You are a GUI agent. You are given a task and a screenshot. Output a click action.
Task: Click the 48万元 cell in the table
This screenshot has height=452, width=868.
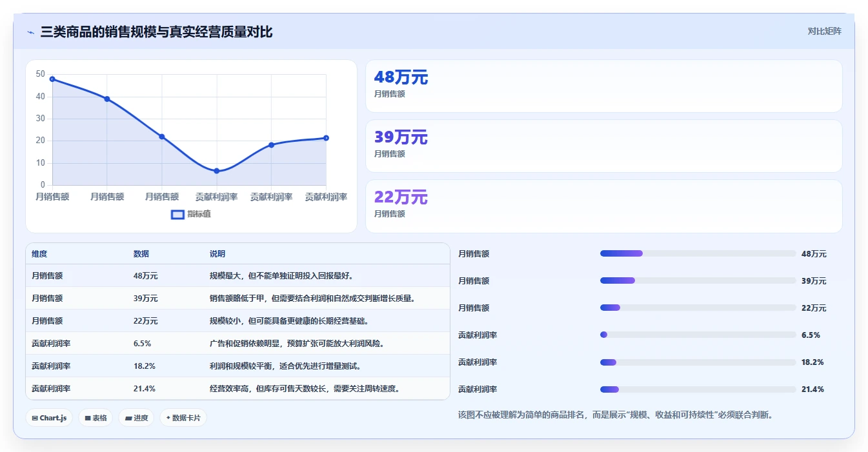click(145, 276)
